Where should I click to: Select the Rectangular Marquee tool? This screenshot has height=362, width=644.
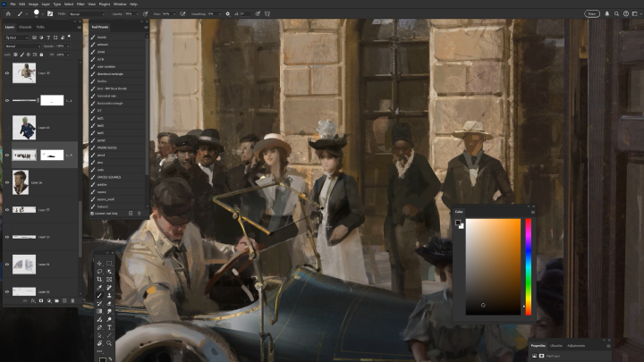109,264
